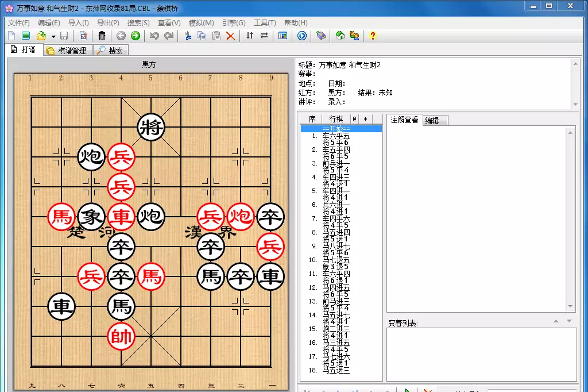The height and width of the screenshot is (392, 588).
Task: Click the undo arrow on toolbar
Action: (x=154, y=36)
